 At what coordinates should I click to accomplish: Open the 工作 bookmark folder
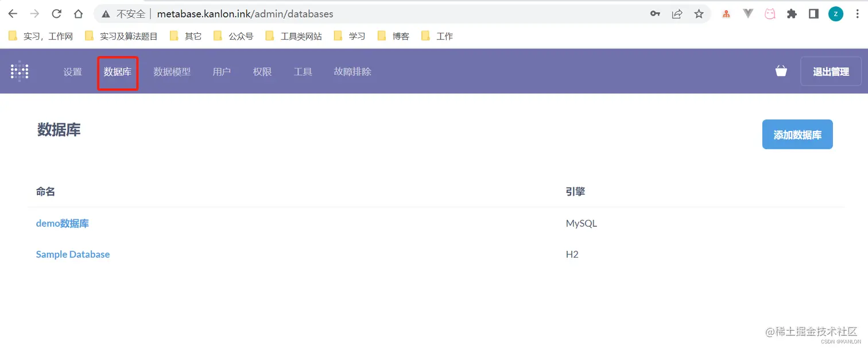click(x=437, y=36)
